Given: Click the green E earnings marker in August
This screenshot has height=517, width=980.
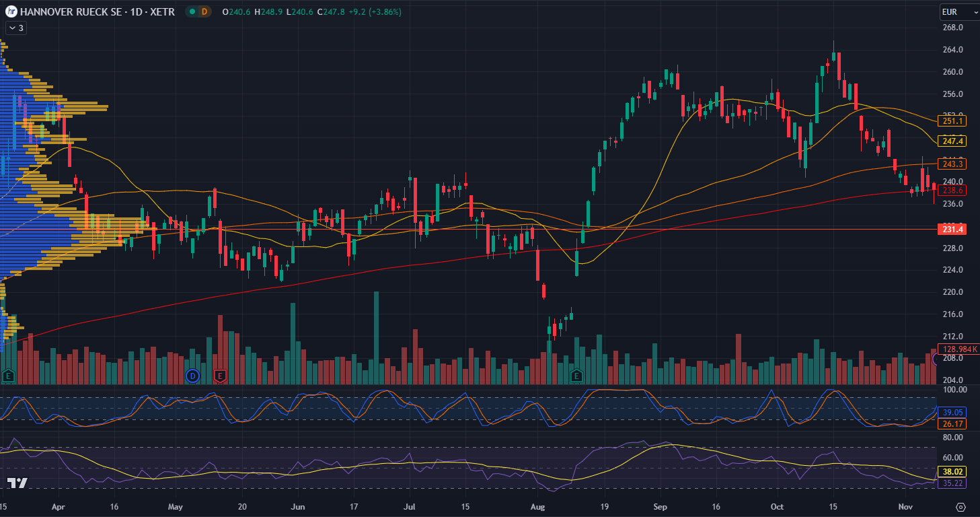Looking at the screenshot, I should pos(576,375).
